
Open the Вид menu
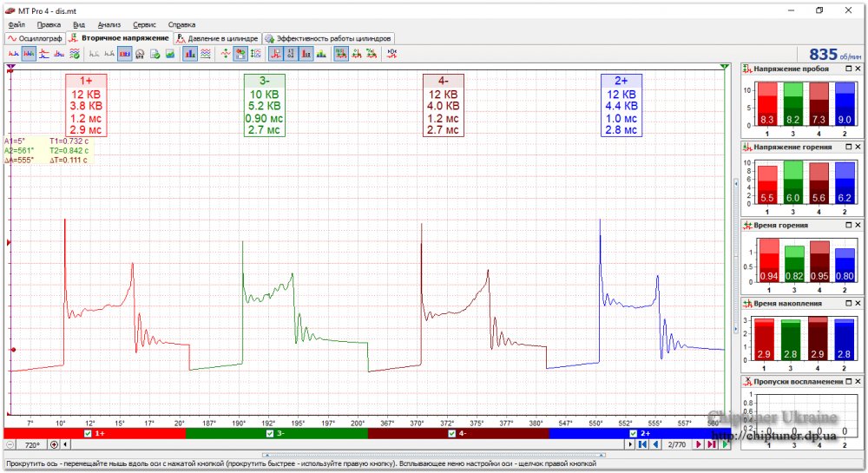(79, 24)
